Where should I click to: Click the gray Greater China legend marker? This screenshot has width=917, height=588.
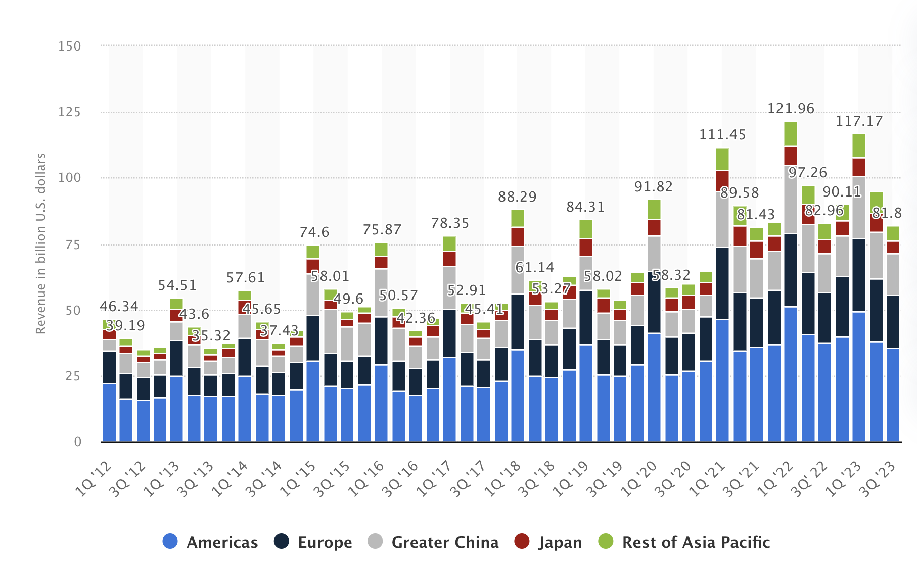(x=375, y=542)
